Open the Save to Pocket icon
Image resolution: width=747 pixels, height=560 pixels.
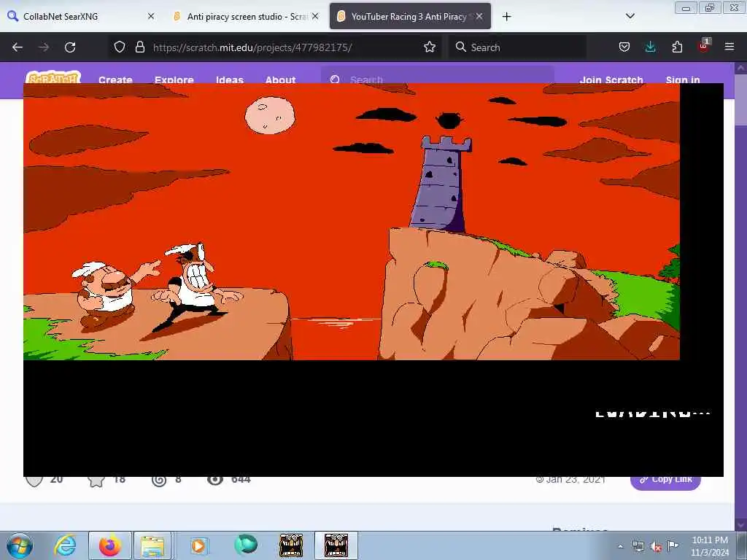coord(624,47)
